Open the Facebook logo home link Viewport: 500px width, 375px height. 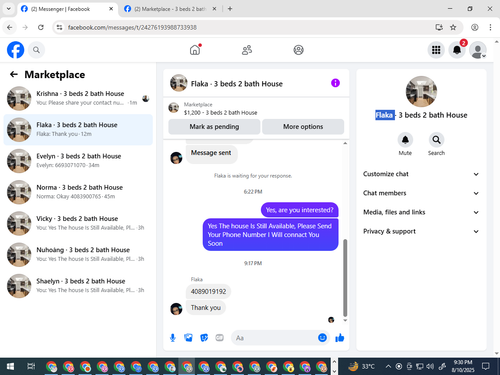pos(15,50)
